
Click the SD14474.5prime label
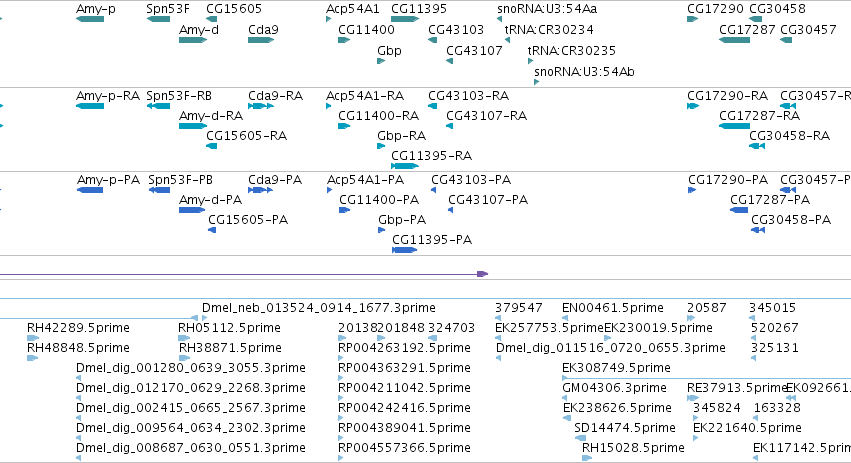[625, 428]
